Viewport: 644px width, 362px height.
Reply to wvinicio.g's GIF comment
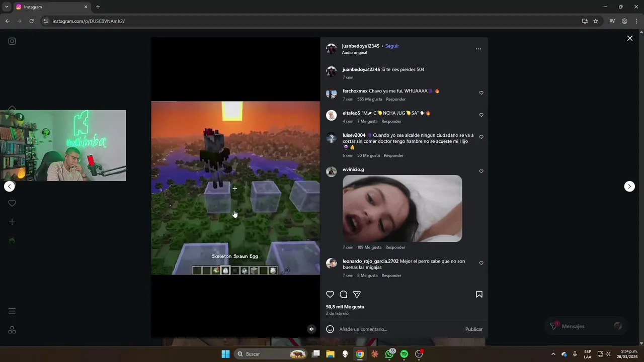395,247
